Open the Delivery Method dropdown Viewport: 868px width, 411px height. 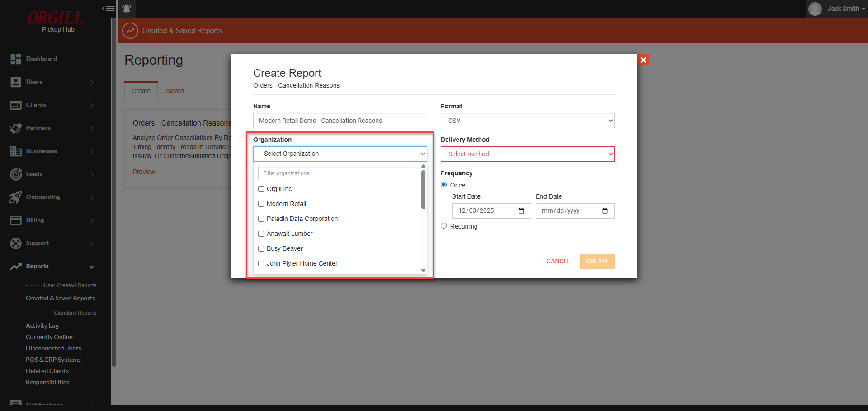(528, 154)
